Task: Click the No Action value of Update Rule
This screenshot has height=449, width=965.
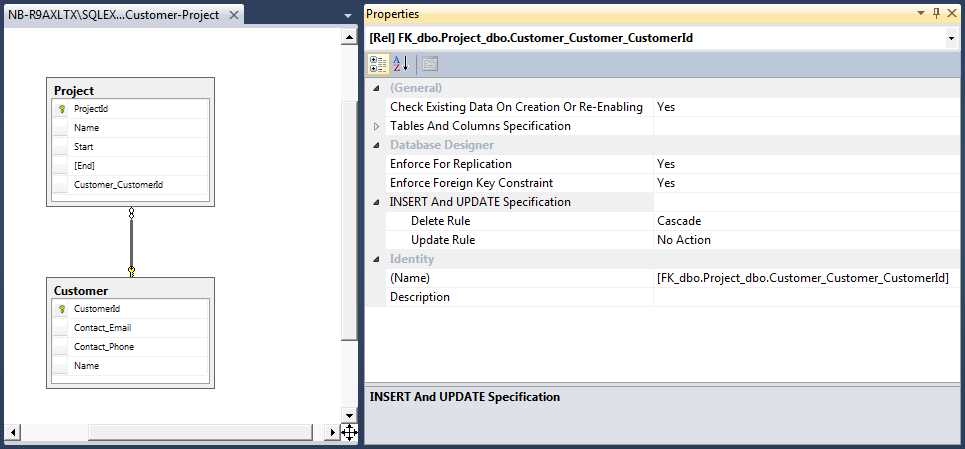Action: 684,240
